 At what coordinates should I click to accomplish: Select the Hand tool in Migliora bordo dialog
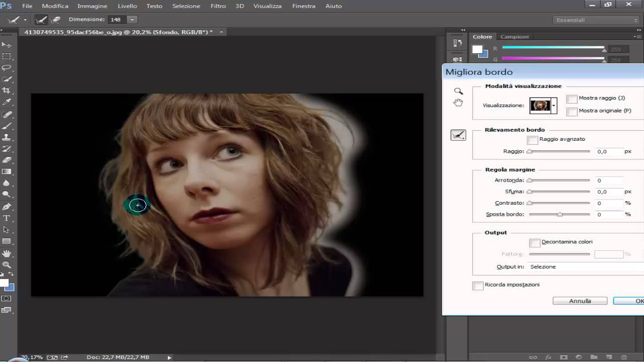[x=458, y=103]
